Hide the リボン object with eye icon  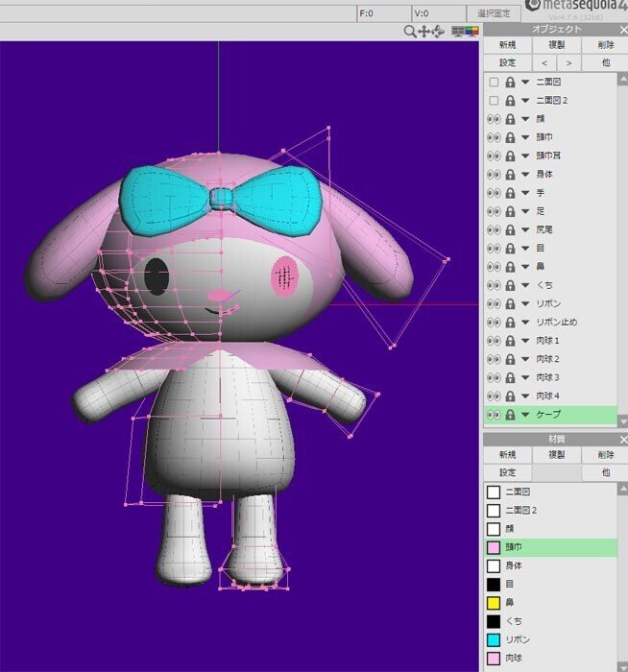494,303
